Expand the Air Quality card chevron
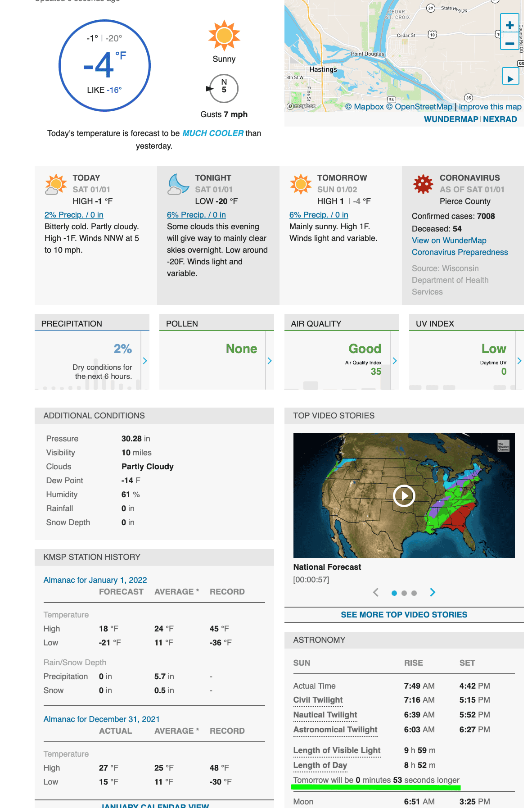 click(x=395, y=361)
